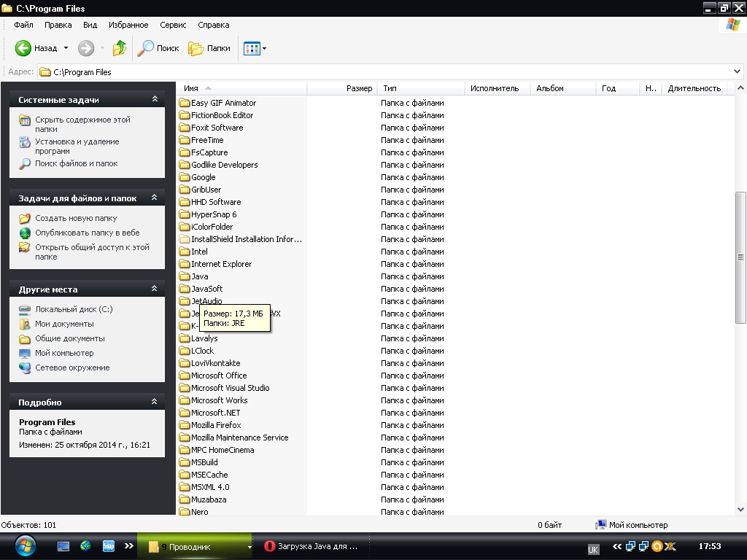Image resolution: width=747 pixels, height=560 pixels.
Task: Open Мои документы icon in sidebar
Action: pos(25,324)
